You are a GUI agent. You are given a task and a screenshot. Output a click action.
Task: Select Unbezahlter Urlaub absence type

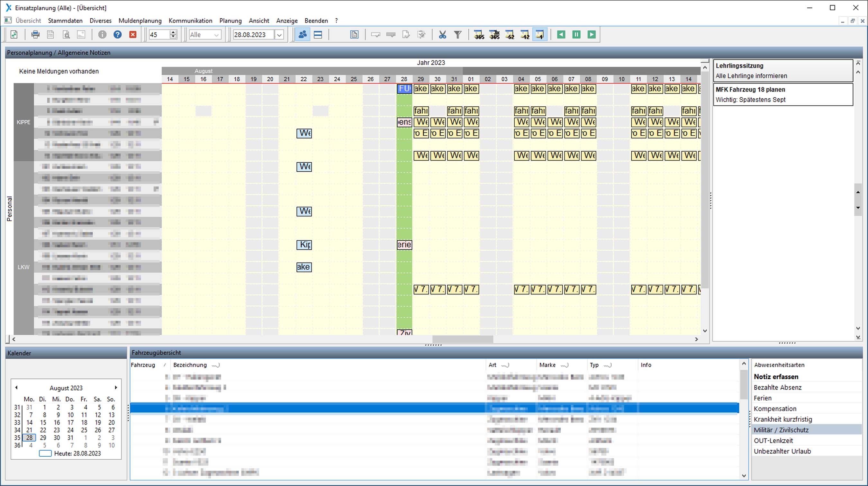[x=806, y=451]
